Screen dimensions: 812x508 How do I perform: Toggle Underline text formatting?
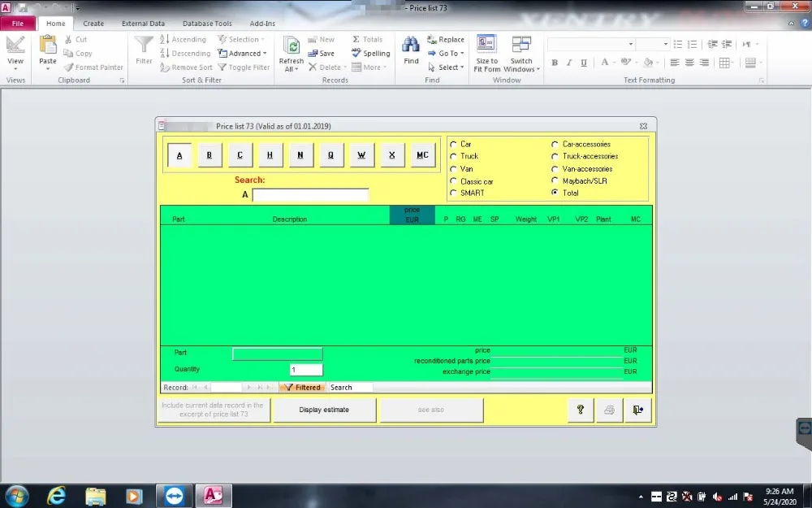tap(584, 63)
